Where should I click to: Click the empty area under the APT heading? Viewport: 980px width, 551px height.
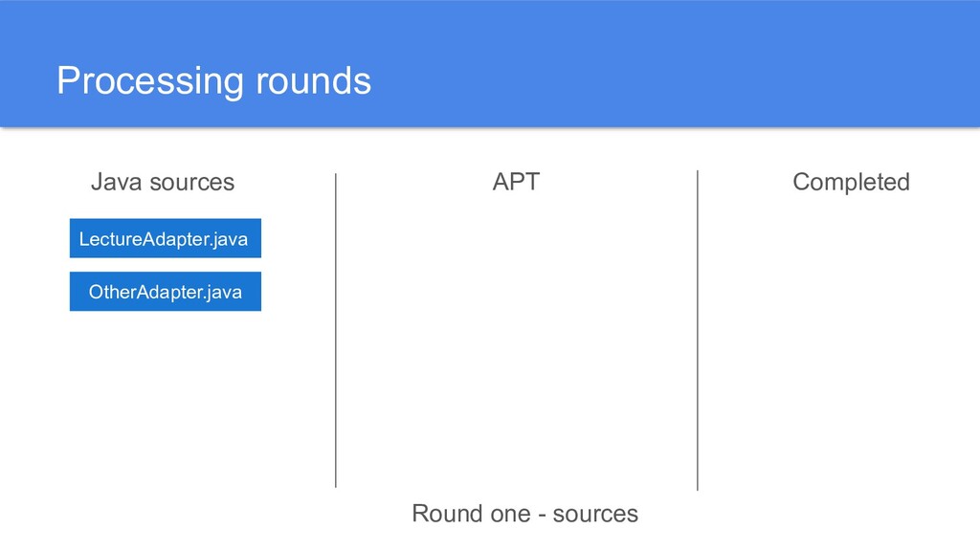pos(516,335)
